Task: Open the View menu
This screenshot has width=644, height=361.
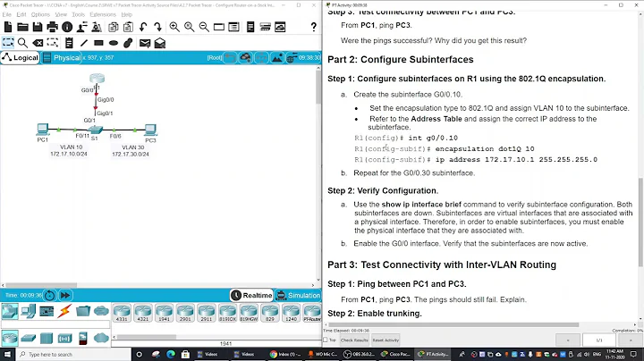Action: click(x=61, y=14)
